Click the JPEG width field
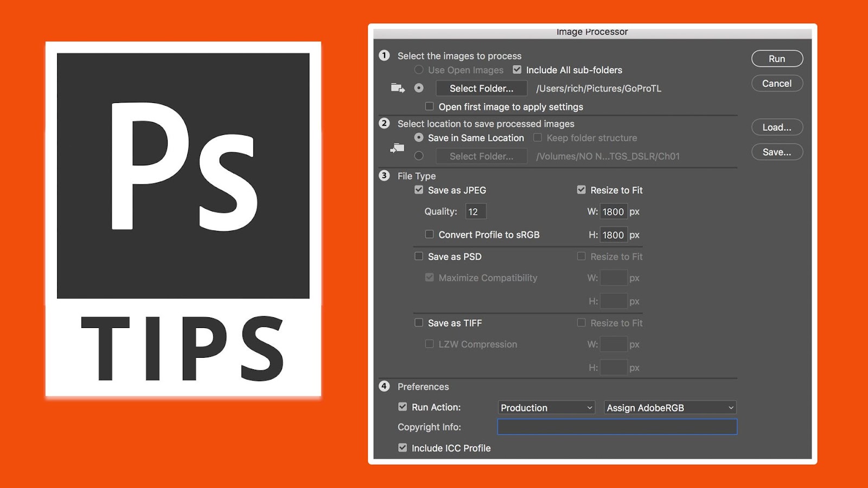Viewport: 868px width, 488px height. pos(614,211)
